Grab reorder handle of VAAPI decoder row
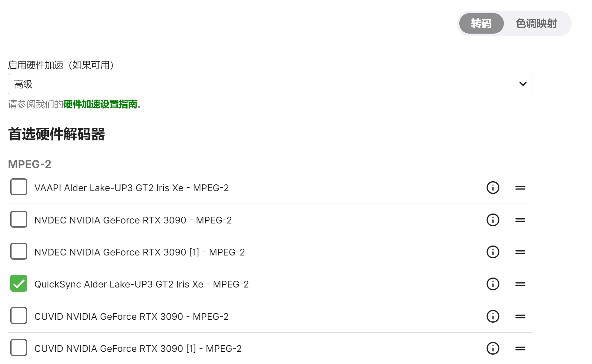This screenshot has height=364, width=592. click(520, 188)
